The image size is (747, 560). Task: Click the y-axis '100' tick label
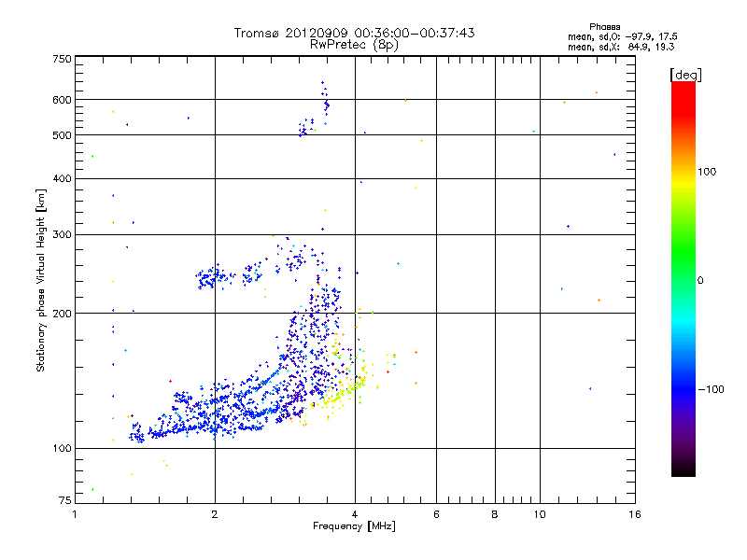coord(62,448)
